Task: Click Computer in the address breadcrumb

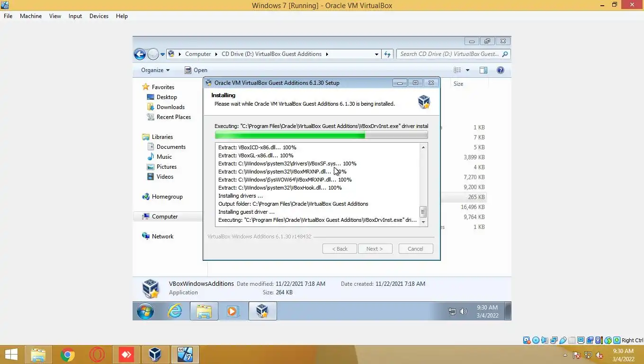Action: [198, 54]
